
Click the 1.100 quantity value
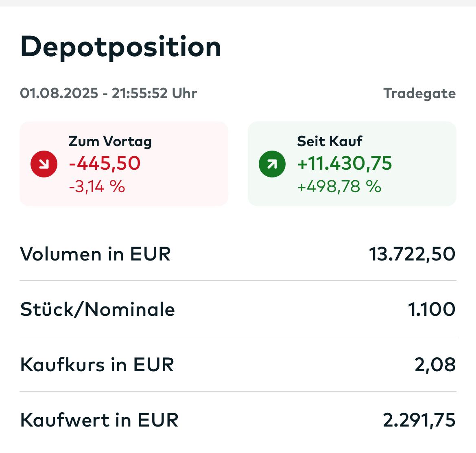[x=432, y=309]
